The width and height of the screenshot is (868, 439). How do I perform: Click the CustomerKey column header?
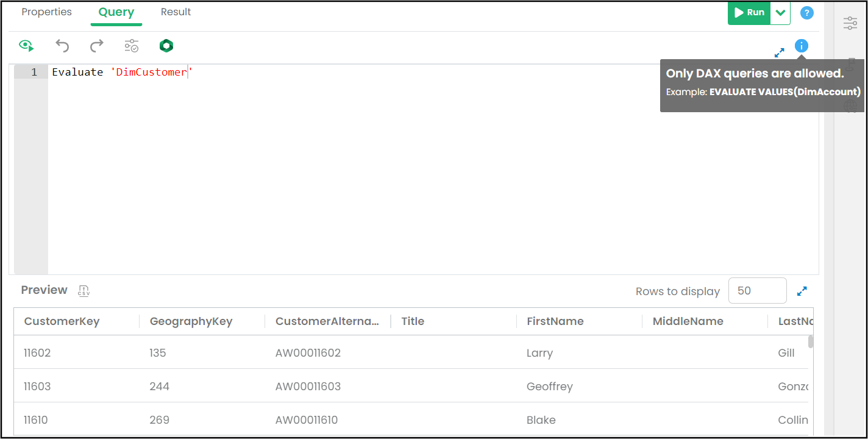pos(62,321)
